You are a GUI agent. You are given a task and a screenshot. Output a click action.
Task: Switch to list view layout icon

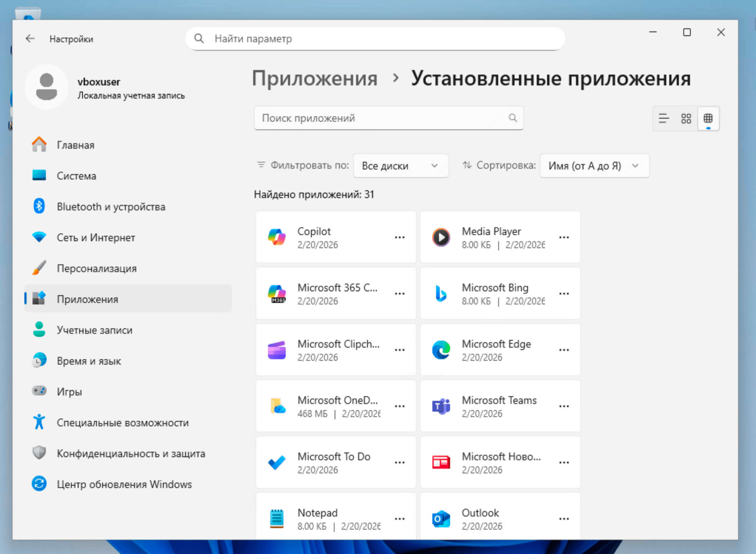(663, 118)
